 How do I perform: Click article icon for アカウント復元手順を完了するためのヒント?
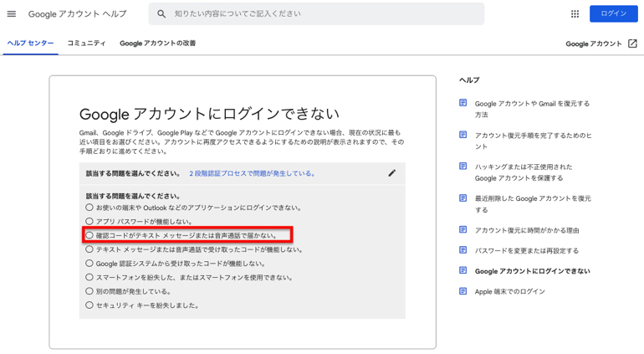pyautogui.click(x=463, y=135)
